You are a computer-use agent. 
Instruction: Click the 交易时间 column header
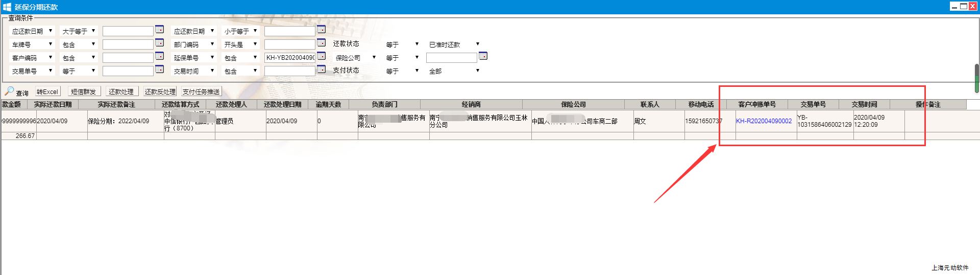coord(864,104)
